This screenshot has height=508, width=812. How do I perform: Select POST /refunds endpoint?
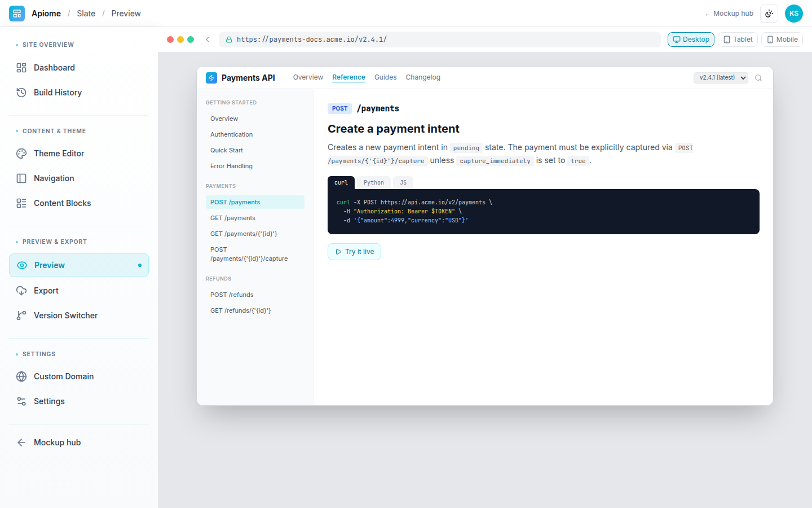click(255, 295)
